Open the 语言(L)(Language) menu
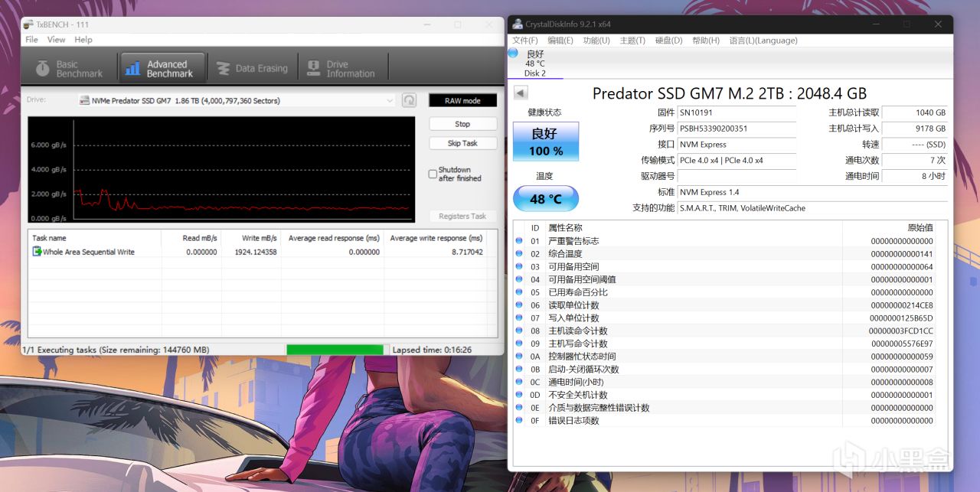This screenshot has width=980, height=492. [763, 41]
